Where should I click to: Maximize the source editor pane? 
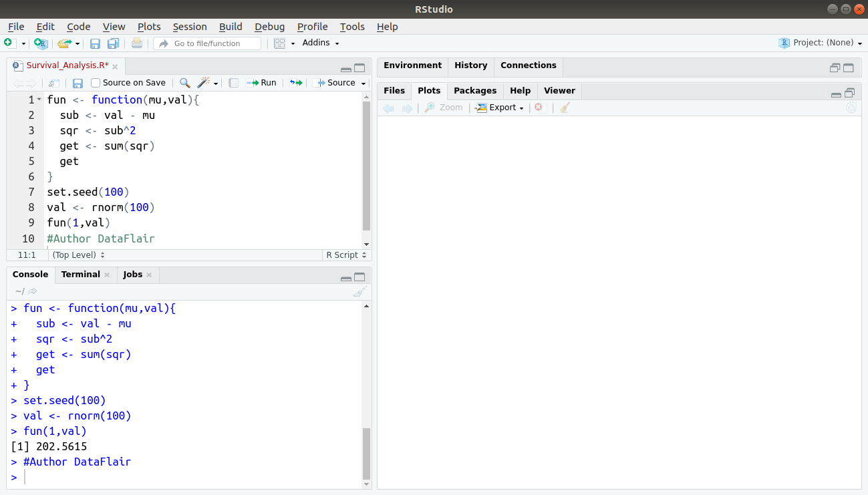point(359,68)
